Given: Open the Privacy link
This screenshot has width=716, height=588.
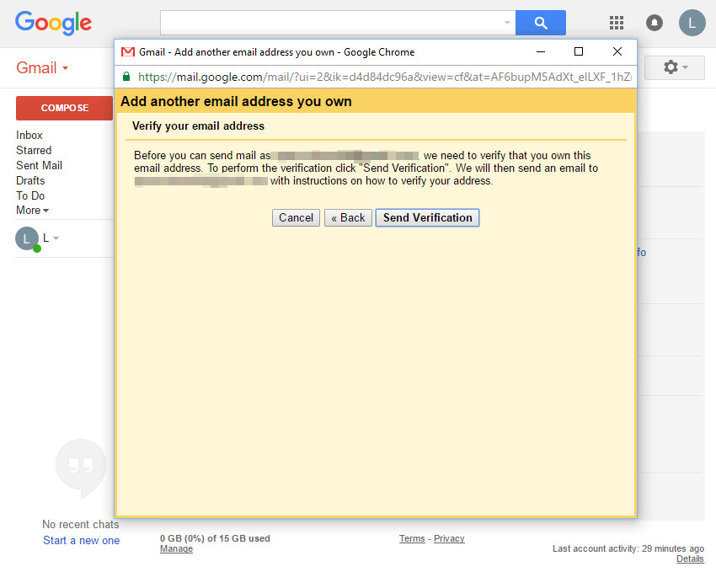Looking at the screenshot, I should coord(449,538).
